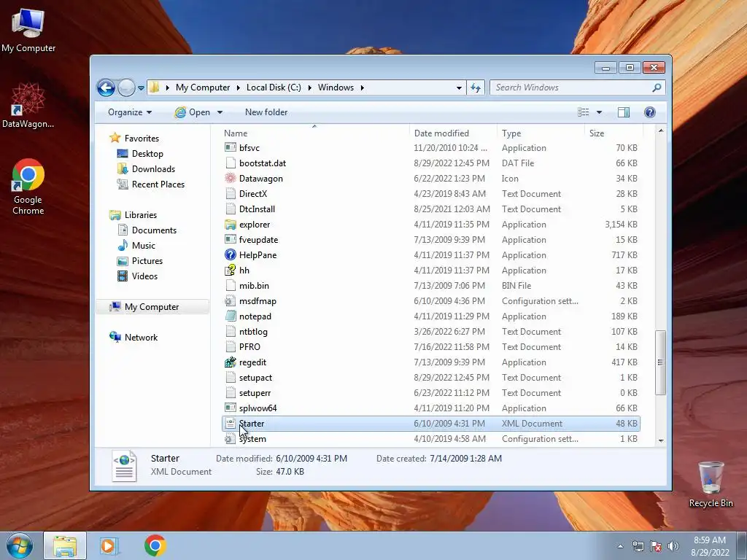This screenshot has height=560, width=747.
Task: Open the Documents library
Action: [x=154, y=230]
